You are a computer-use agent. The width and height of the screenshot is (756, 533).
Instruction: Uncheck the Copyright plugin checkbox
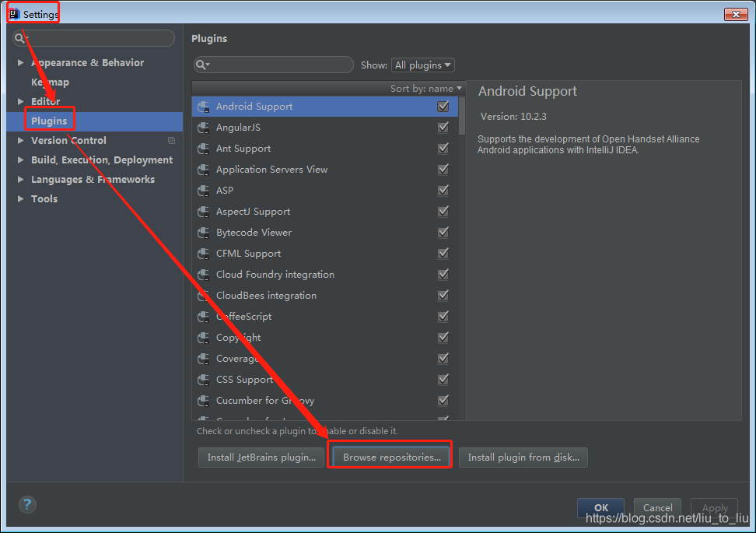tap(443, 337)
